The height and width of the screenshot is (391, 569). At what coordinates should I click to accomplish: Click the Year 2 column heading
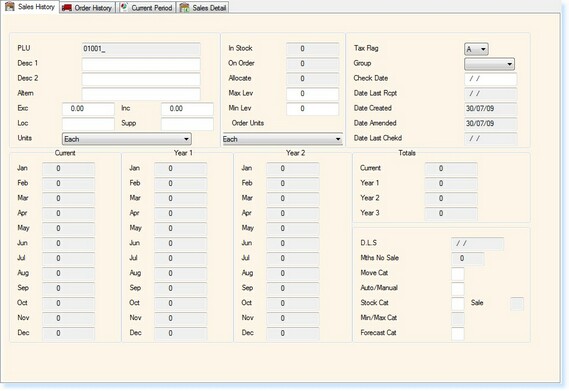click(x=295, y=153)
